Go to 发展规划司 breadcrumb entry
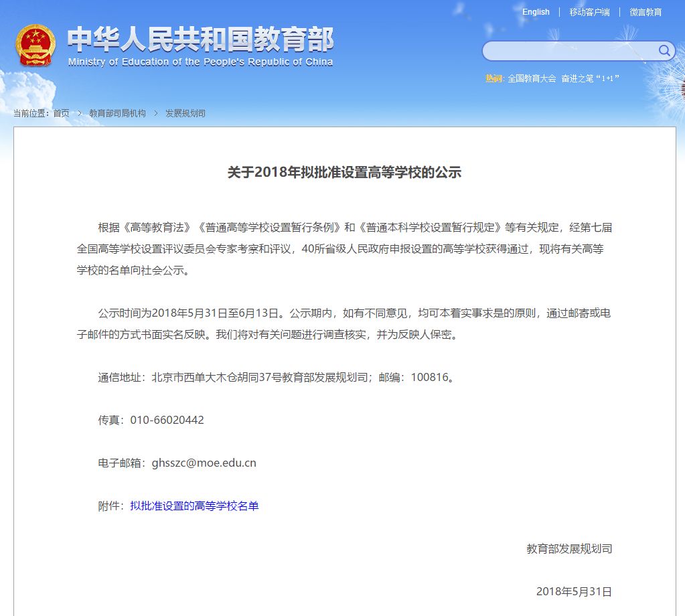Viewport: 685px width, 616px height. coord(185,113)
